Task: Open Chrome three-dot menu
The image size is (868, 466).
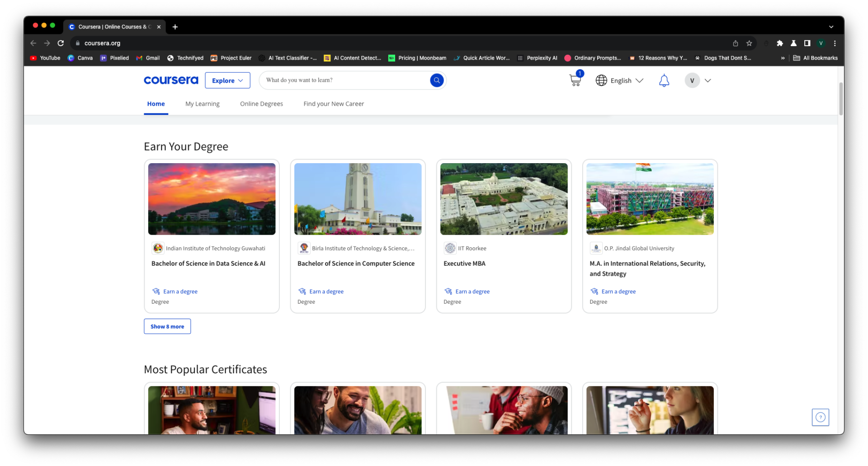Action: [835, 43]
